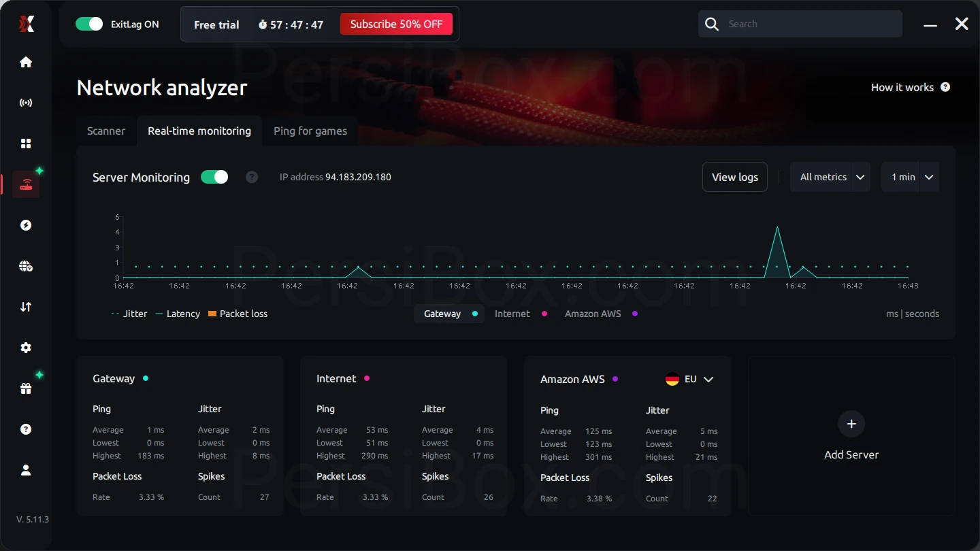The image size is (980, 551).
Task: Click Internet average ping 53 ms
Action: pos(377,430)
